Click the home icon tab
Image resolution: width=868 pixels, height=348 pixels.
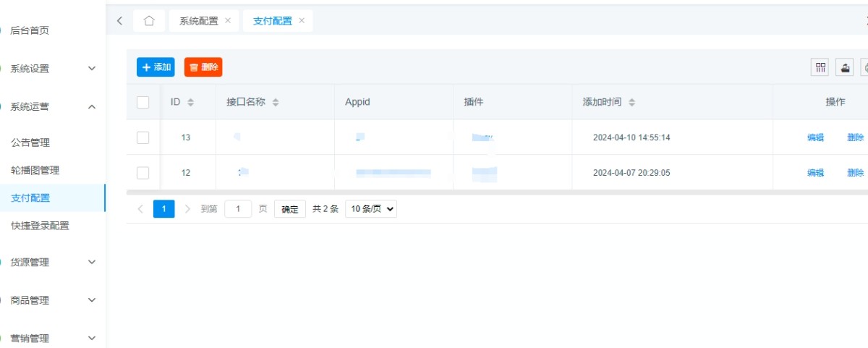click(149, 21)
